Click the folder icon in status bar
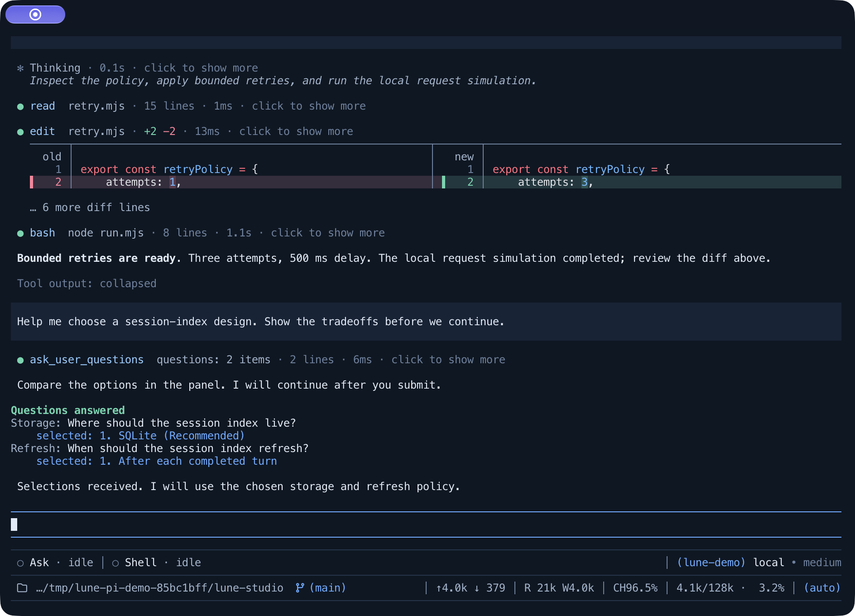Image resolution: width=855 pixels, height=616 pixels. (x=22, y=588)
